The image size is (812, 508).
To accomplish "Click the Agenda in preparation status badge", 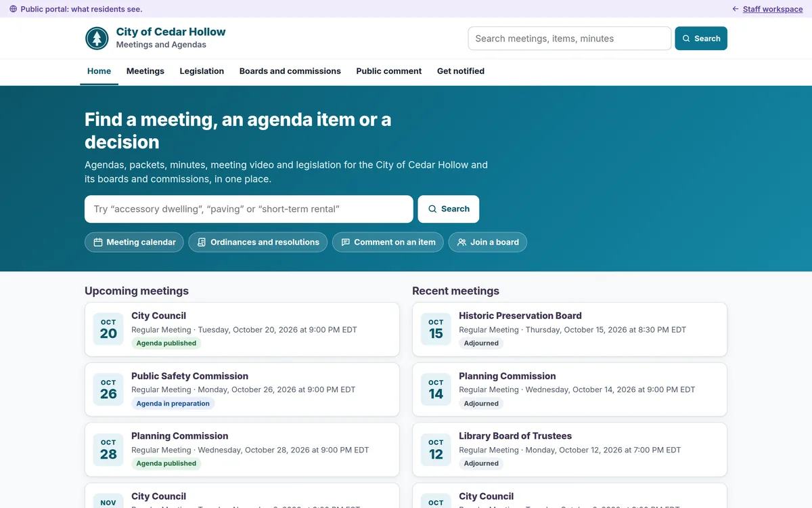I will click(173, 404).
